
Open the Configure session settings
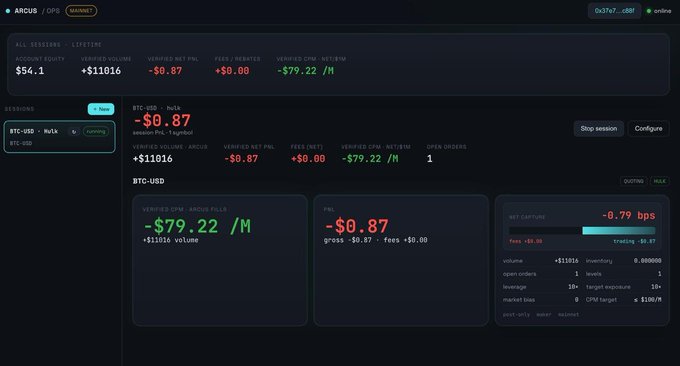(x=648, y=128)
